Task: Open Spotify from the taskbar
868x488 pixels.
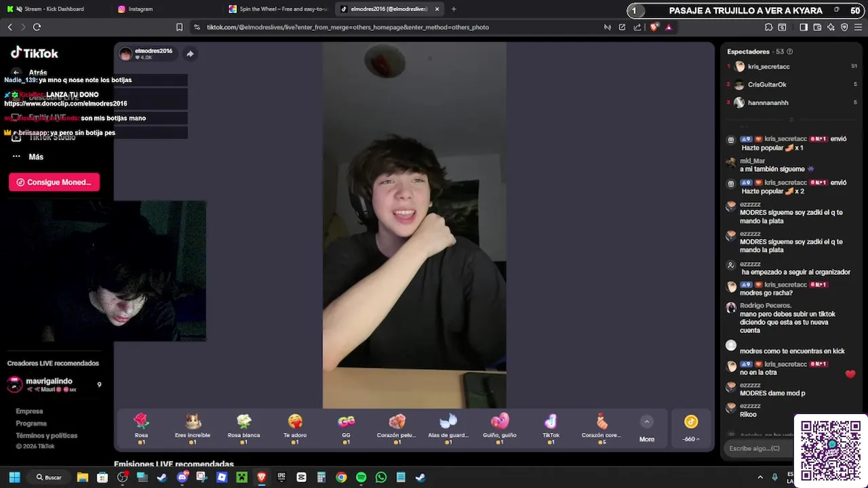Action: [361, 477]
